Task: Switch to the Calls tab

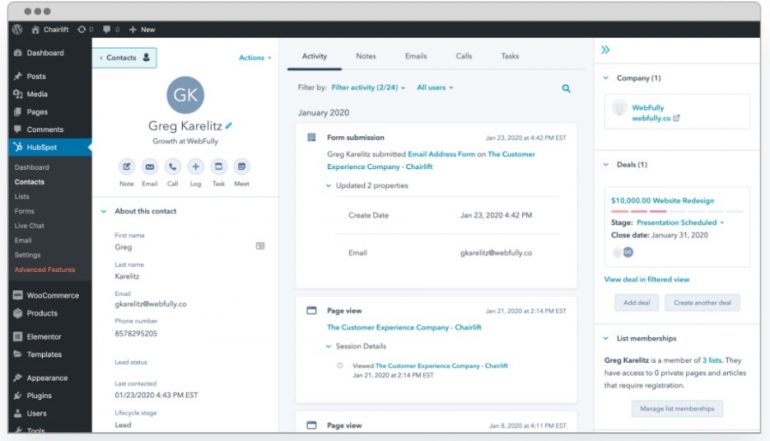Action: pos(464,56)
